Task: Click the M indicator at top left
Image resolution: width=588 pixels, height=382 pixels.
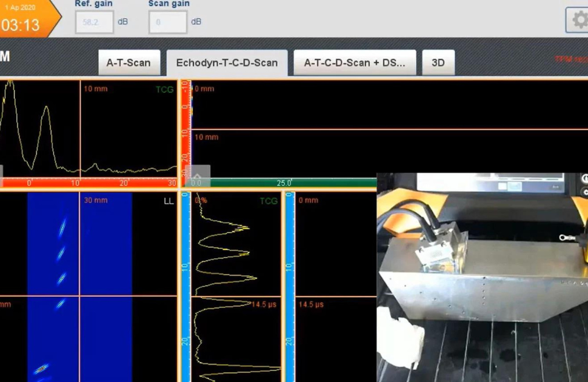Action: coord(4,56)
